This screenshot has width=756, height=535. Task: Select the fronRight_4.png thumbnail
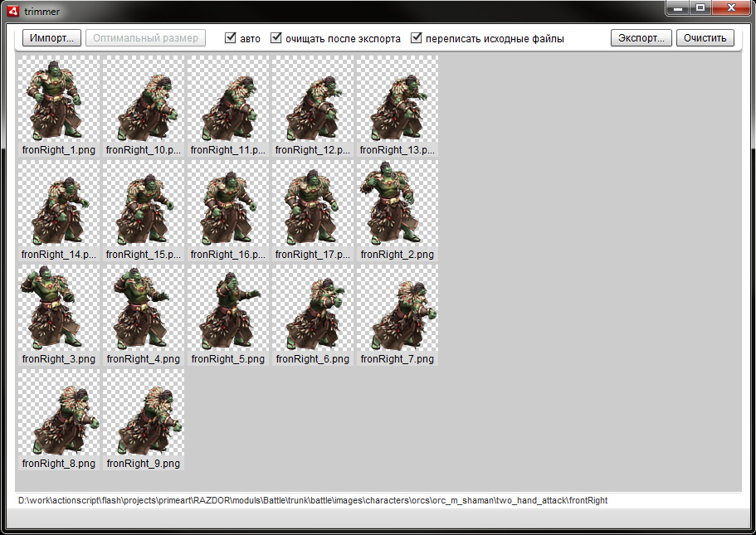(144, 314)
